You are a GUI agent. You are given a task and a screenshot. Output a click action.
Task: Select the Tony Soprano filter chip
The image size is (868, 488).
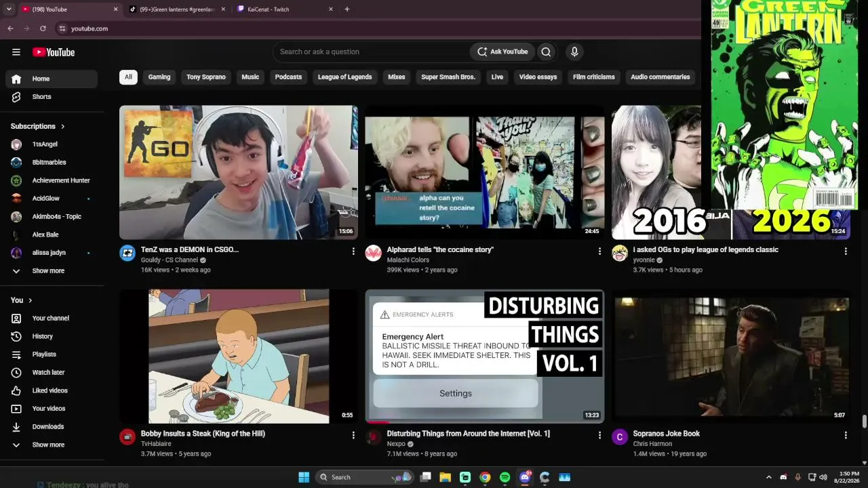(x=206, y=77)
